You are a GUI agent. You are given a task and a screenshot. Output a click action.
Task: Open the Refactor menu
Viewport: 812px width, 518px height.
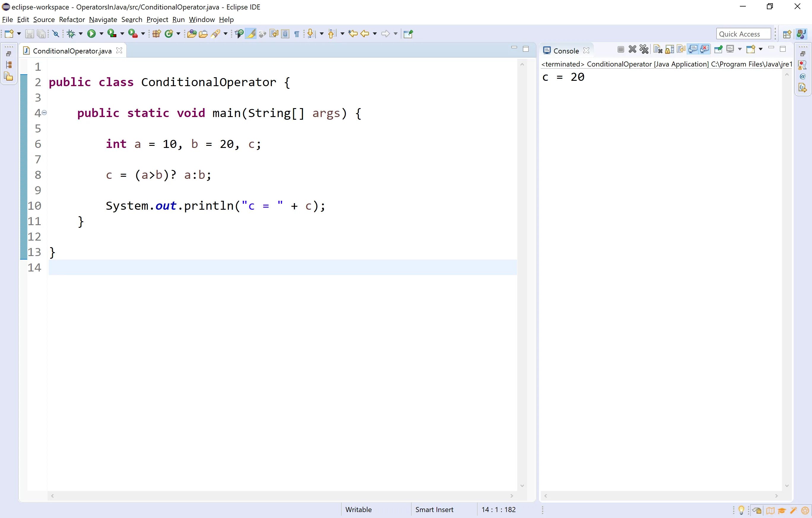72,20
